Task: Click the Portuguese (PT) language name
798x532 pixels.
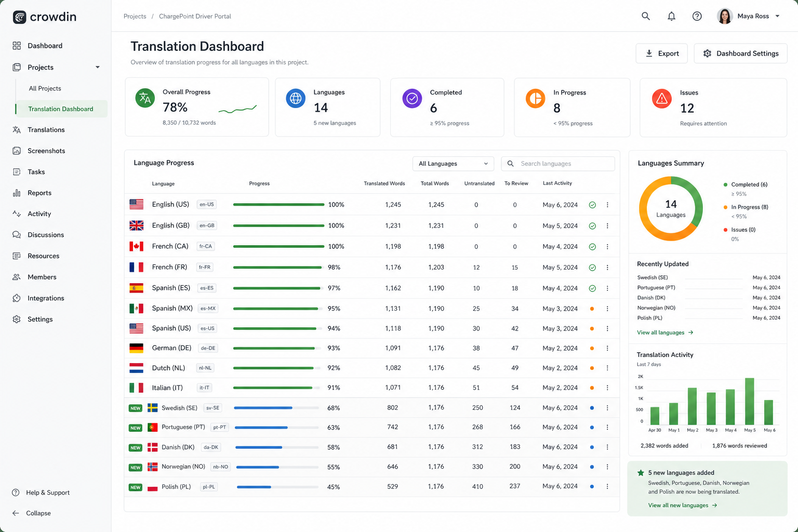Action: [183, 427]
